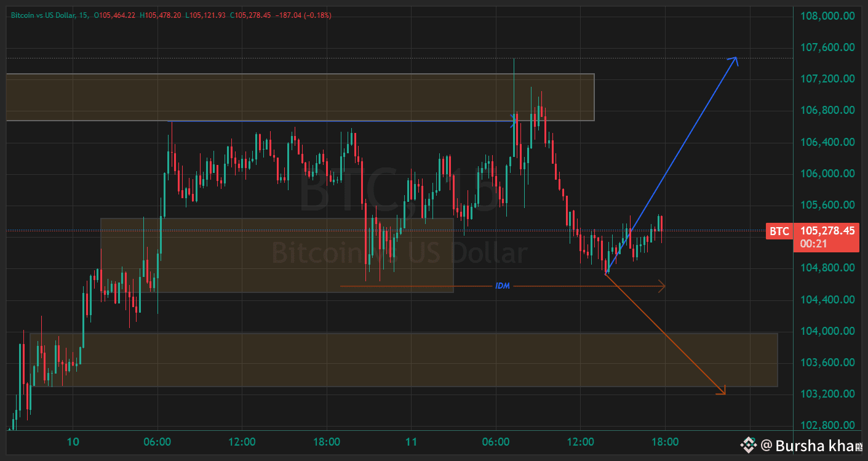Screen dimensions: 868x461
Task: Click the red BTC symbol label
Action: 779,231
